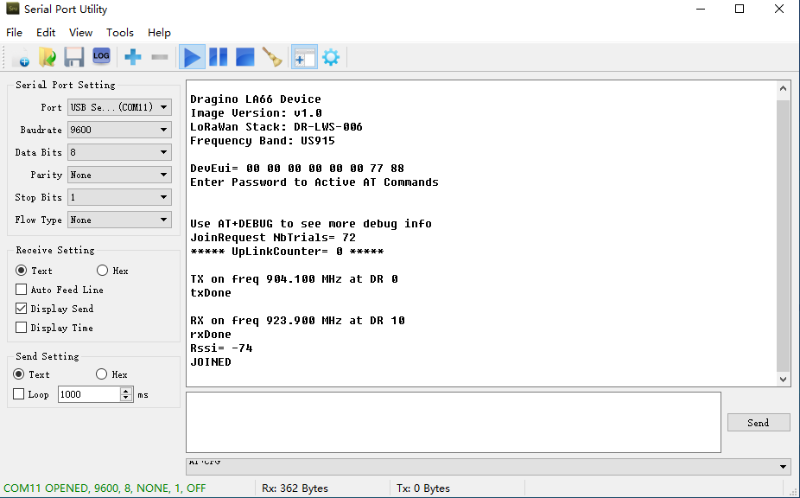Maximize the Serial Port Utility window
This screenshot has height=498, width=800.
coord(739,9)
